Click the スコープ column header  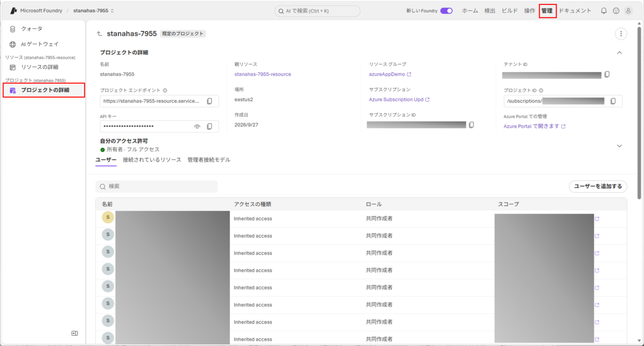tap(508, 204)
